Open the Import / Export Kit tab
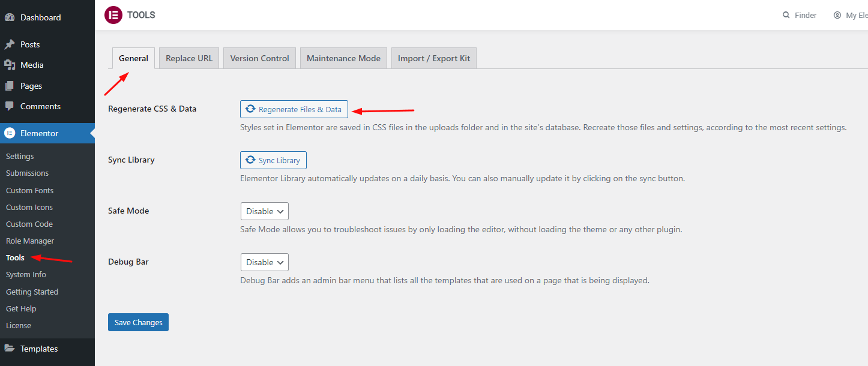 [434, 58]
